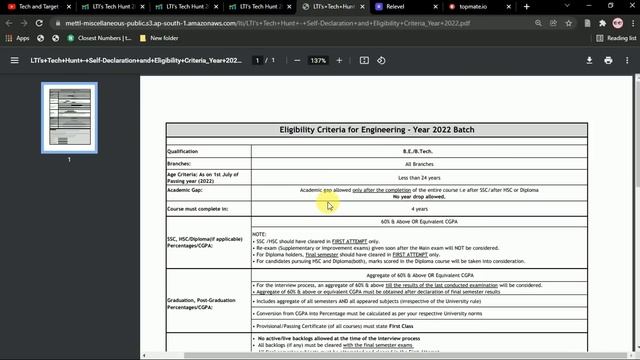Bookmark this page with star icon
The width and height of the screenshot is (640, 360).
pos(569,23)
